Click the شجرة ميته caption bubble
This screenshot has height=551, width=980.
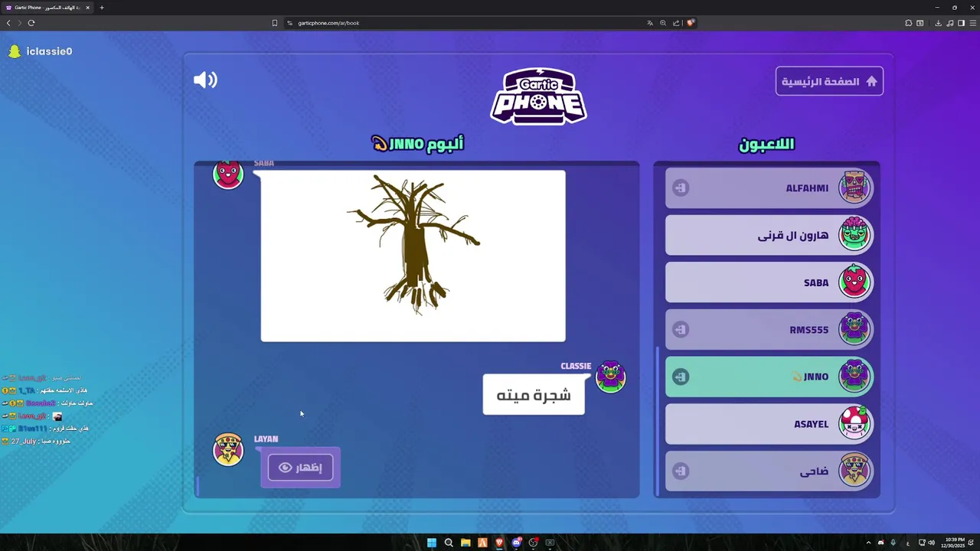coord(534,395)
